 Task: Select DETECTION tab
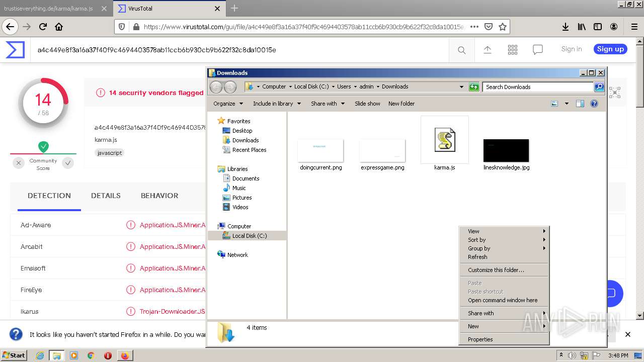49,196
